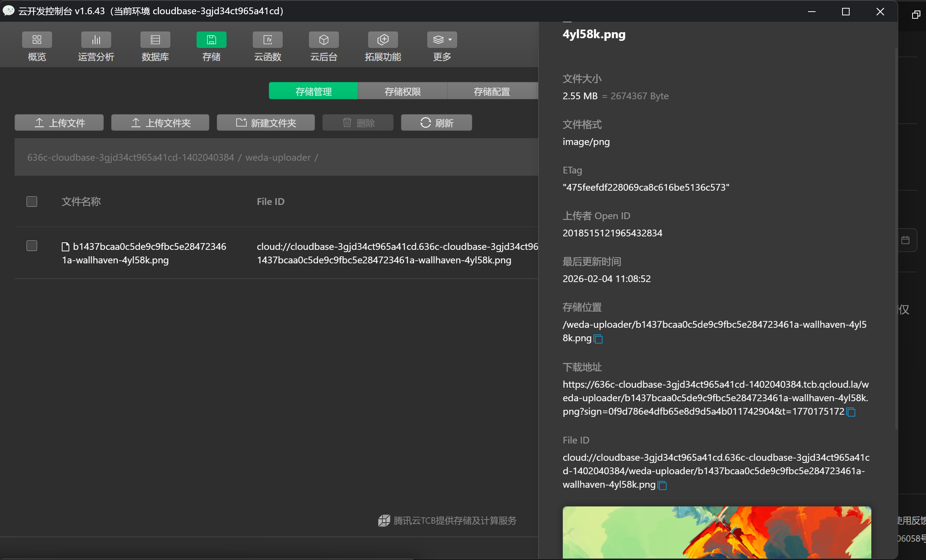The width and height of the screenshot is (926, 560).
Task: Expand the 更多 more dropdown
Action: 442,40
